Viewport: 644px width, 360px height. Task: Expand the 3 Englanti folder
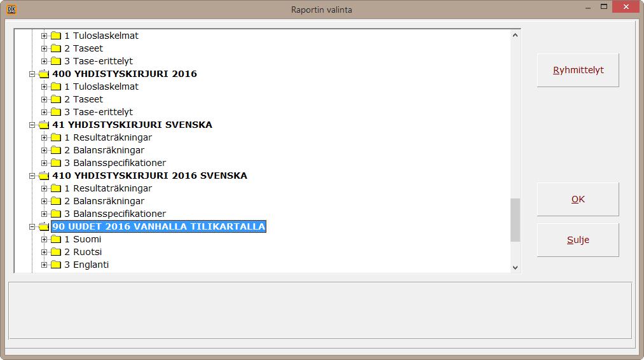point(44,265)
